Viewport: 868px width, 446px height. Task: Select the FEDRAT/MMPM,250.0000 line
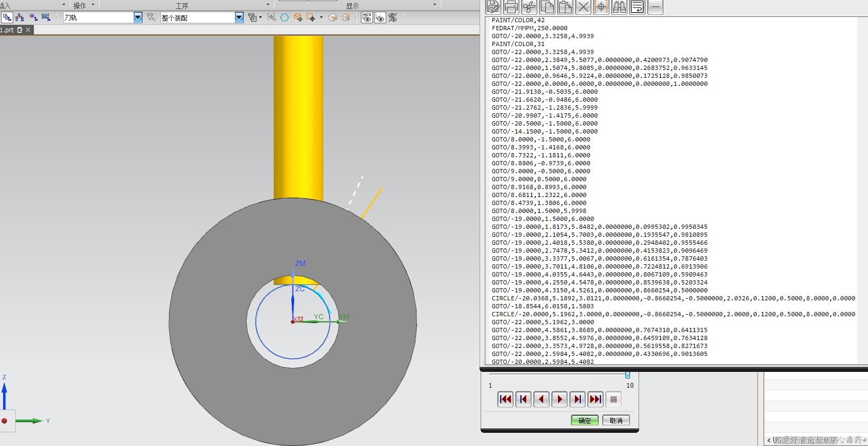pyautogui.click(x=529, y=28)
